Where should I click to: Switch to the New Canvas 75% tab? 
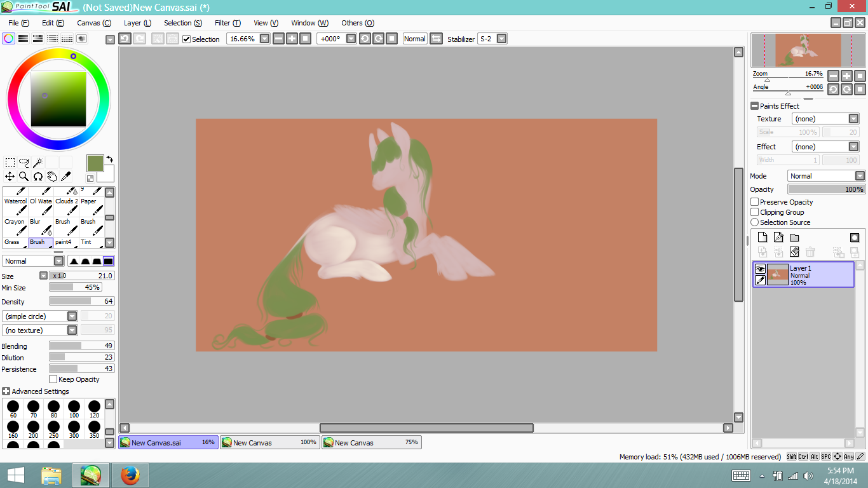tap(371, 442)
